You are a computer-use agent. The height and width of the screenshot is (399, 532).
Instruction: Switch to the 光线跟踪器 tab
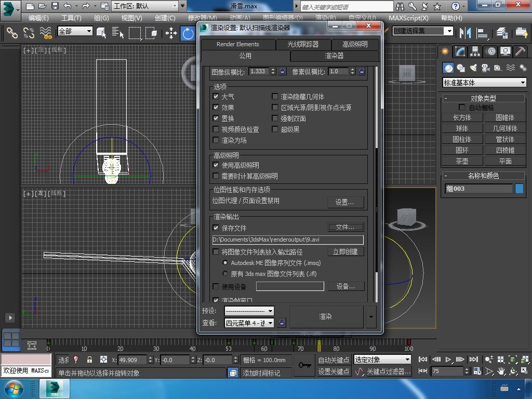[x=303, y=44]
